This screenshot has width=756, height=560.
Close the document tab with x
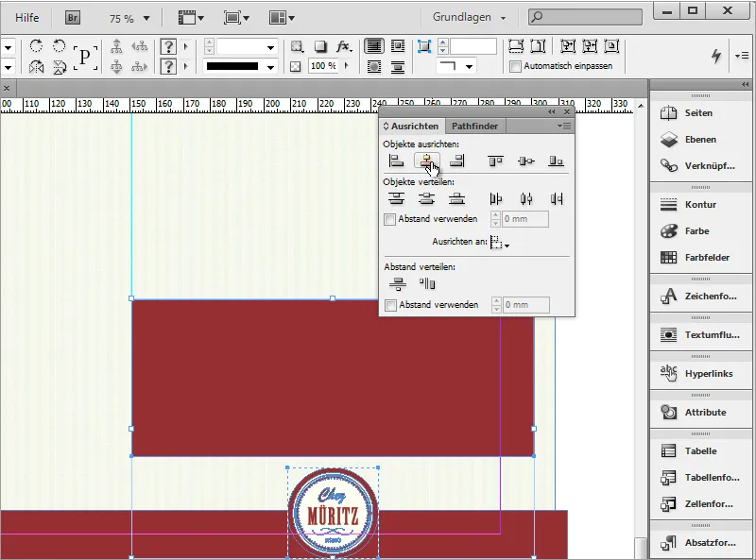(x=7, y=88)
